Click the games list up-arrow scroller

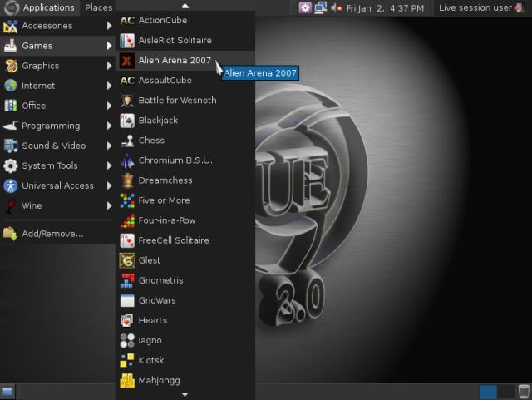[x=185, y=6]
